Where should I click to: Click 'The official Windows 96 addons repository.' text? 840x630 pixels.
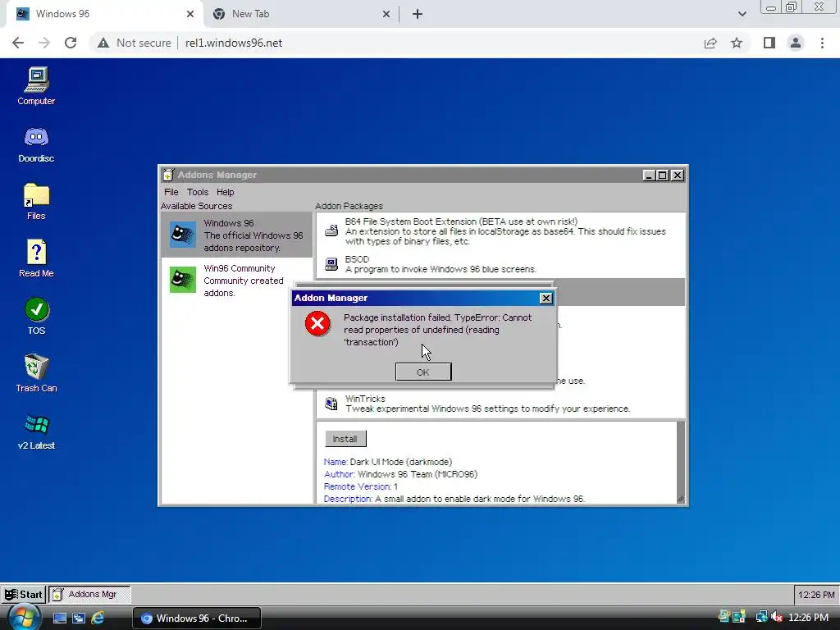[253, 242]
